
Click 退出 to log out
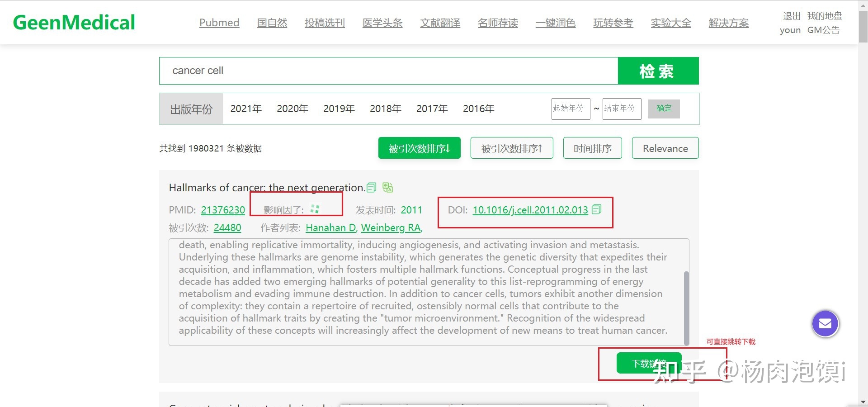[x=792, y=16]
